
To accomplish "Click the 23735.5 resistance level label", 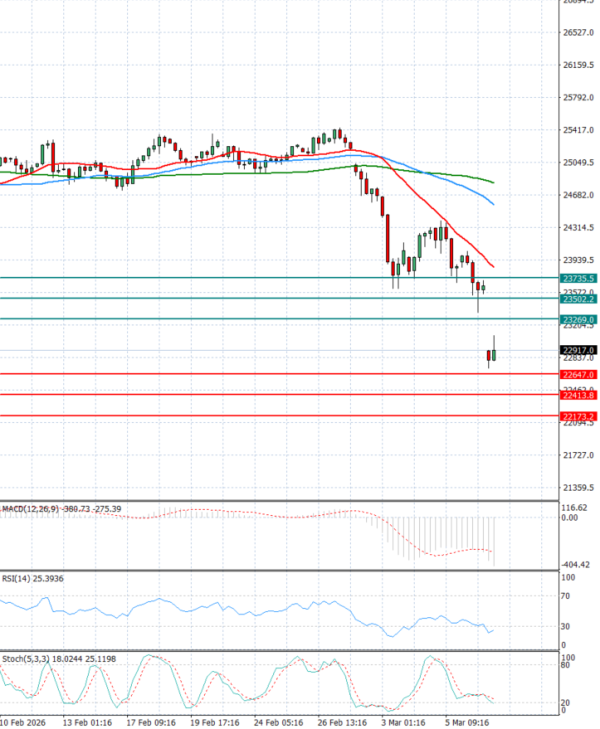I will click(x=579, y=278).
